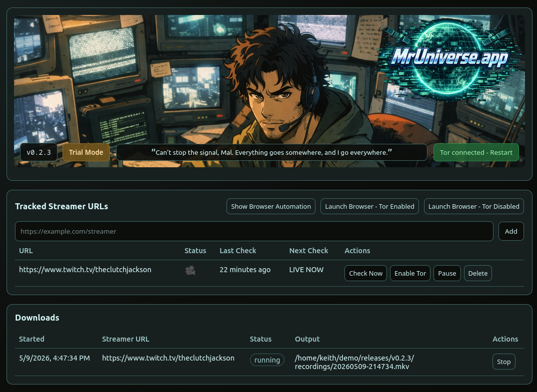Viewport: 537px width, 392px height.
Task: Enable Tor for the tracked streamer
Action: (x=410, y=273)
